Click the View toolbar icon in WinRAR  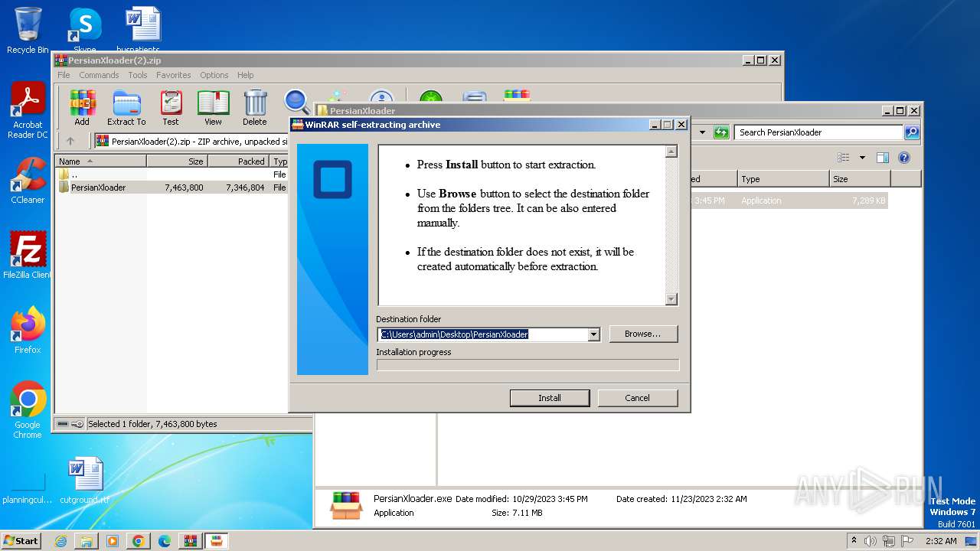[x=213, y=107]
